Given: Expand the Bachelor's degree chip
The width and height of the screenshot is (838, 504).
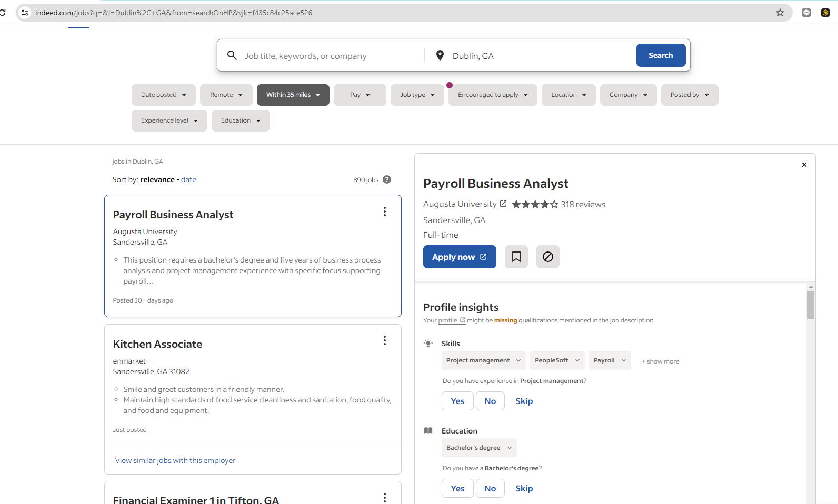Looking at the screenshot, I should [479, 448].
